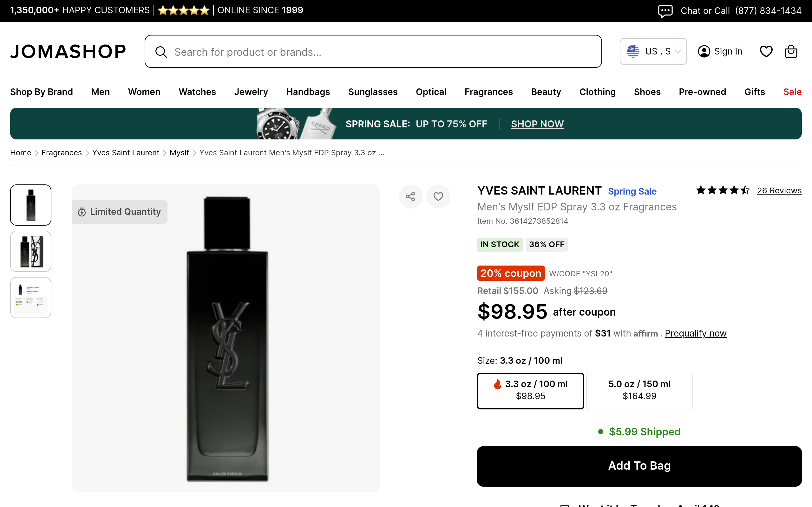This screenshot has width=812, height=507.
Task: Open the Watches menu
Action: [197, 92]
